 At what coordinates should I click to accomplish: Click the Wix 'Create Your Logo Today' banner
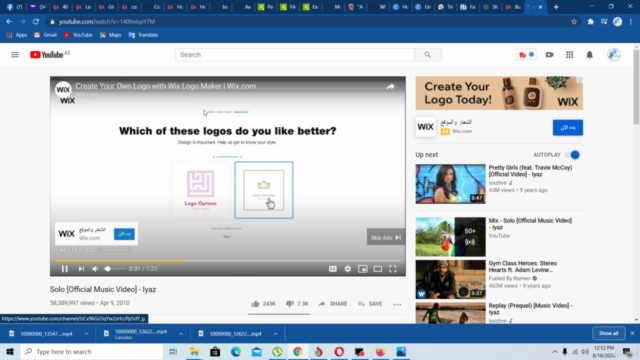point(499,93)
